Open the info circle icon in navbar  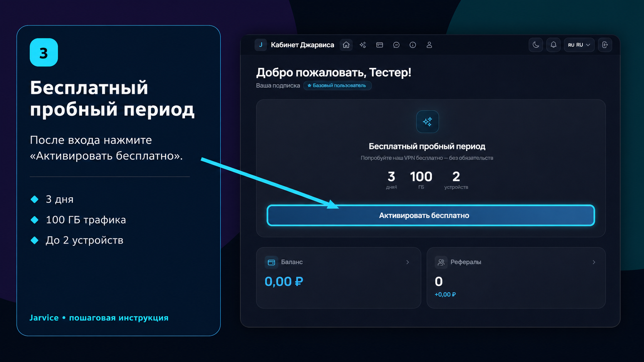pyautogui.click(x=413, y=45)
